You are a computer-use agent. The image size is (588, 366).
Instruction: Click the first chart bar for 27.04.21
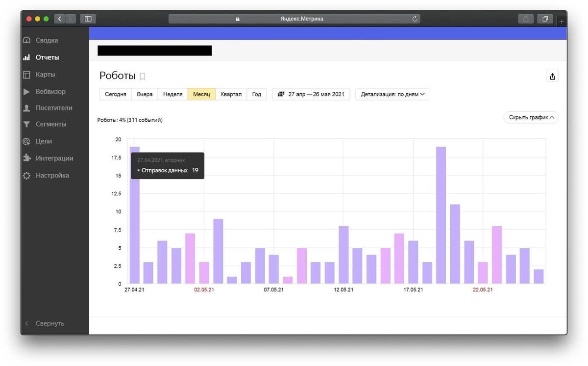click(134, 215)
